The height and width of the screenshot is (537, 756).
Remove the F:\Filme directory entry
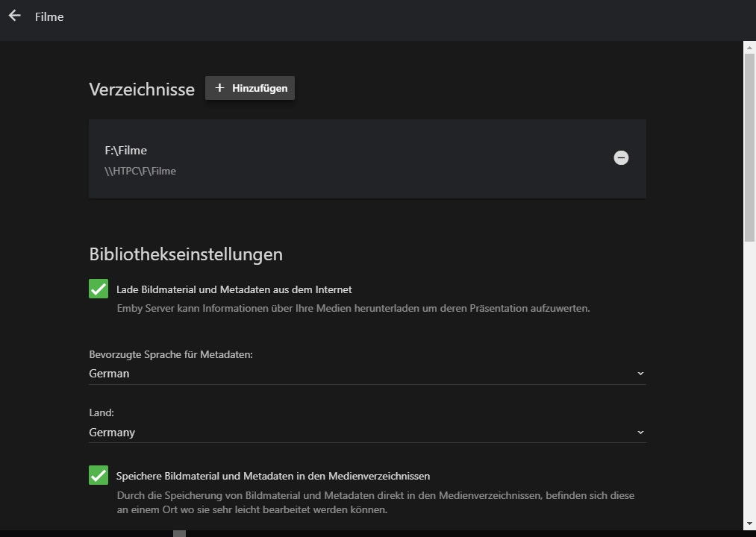621,157
